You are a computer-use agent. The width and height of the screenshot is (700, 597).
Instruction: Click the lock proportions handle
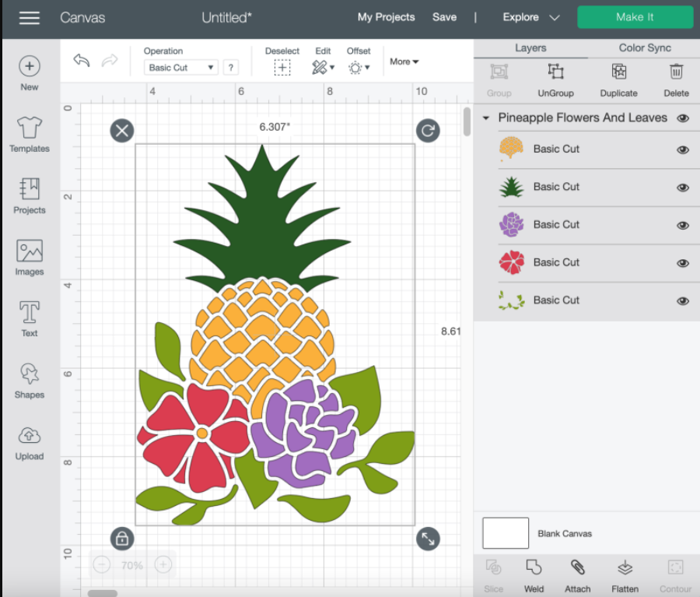click(x=122, y=539)
